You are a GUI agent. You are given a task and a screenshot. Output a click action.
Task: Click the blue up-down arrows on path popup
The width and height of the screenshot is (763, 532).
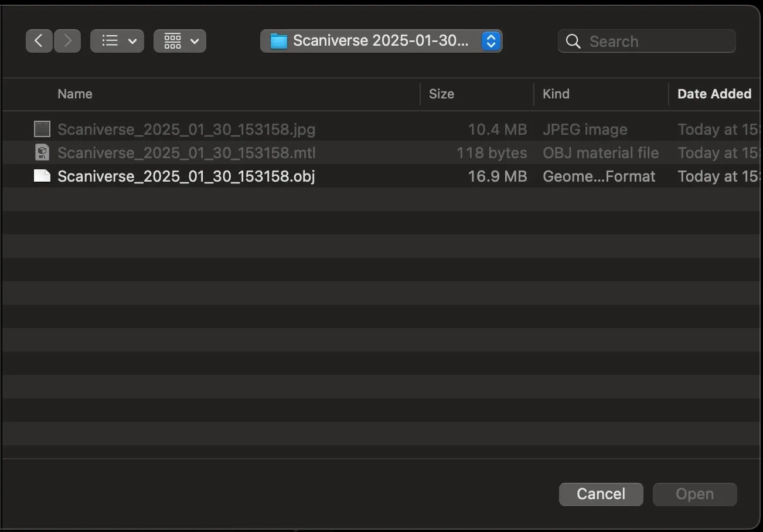[x=491, y=41]
